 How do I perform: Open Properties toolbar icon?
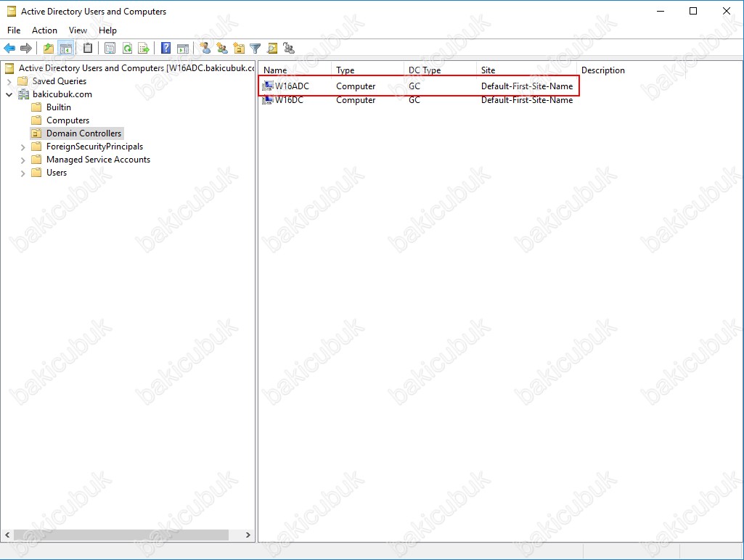[x=110, y=48]
